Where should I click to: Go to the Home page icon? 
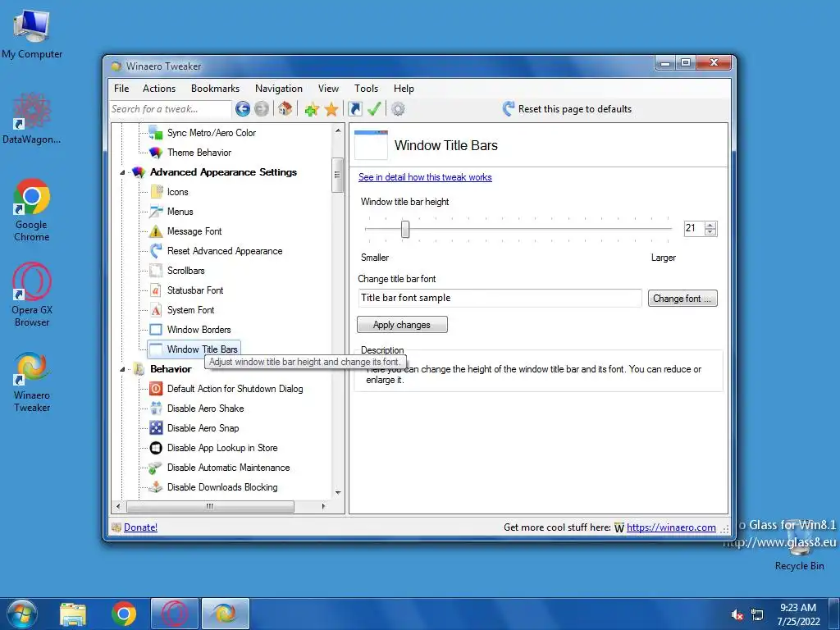[x=285, y=109]
